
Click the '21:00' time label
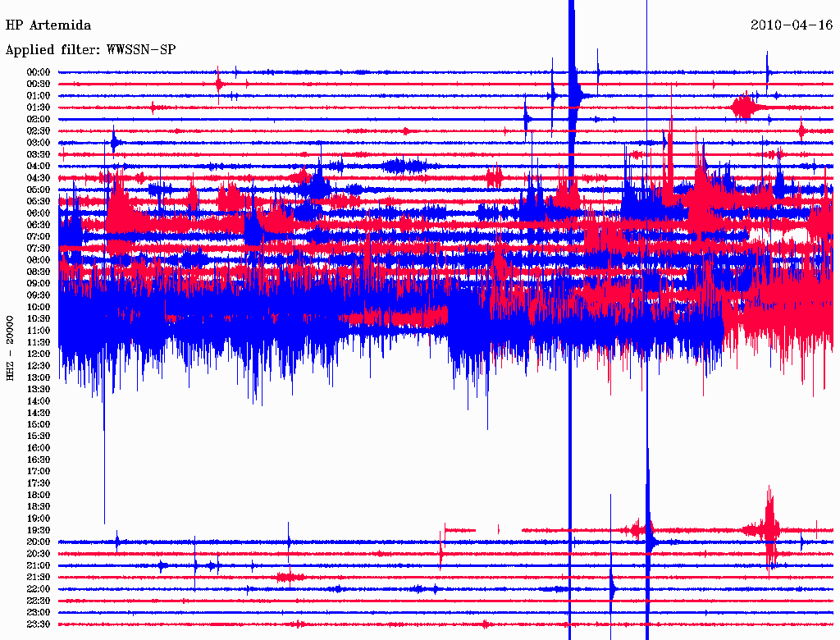coord(39,566)
